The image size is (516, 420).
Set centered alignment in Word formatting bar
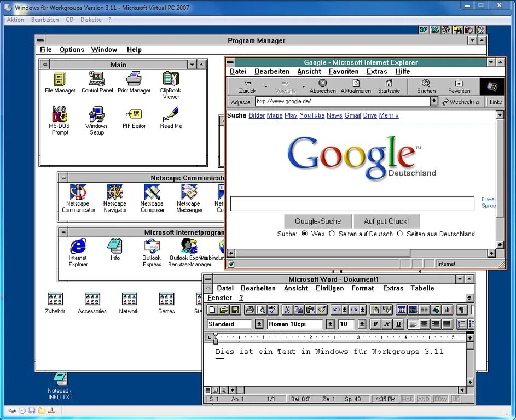point(424,324)
